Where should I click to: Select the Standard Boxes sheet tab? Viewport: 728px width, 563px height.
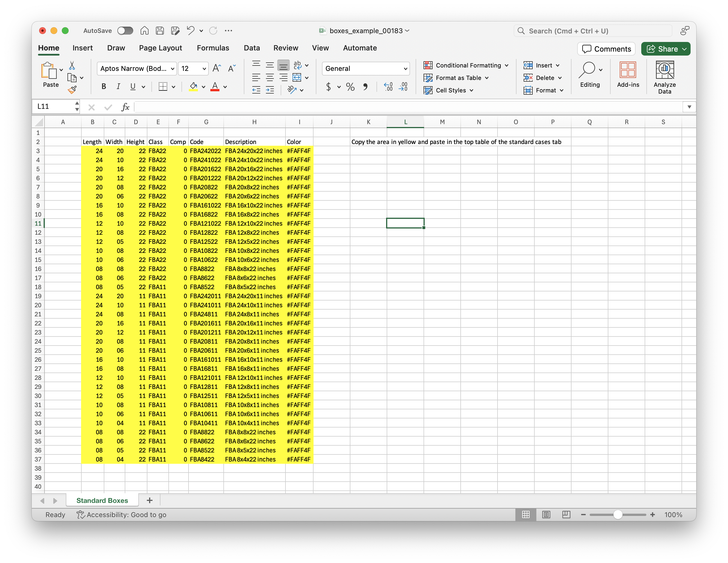(102, 500)
